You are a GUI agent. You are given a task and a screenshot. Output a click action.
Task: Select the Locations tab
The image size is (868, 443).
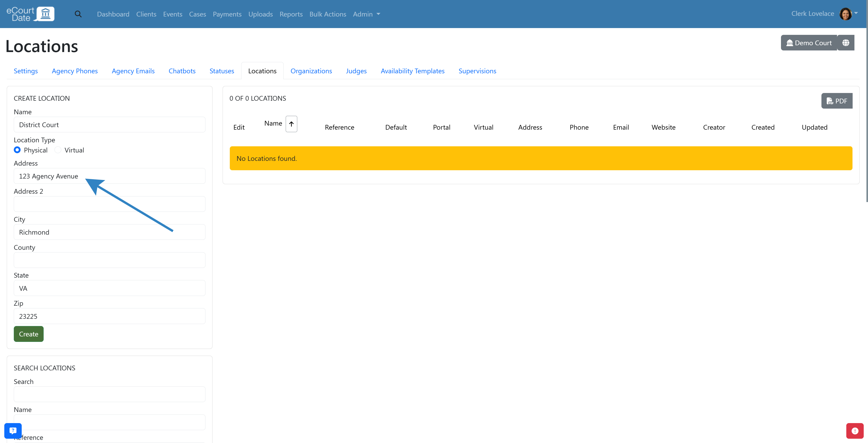click(262, 71)
